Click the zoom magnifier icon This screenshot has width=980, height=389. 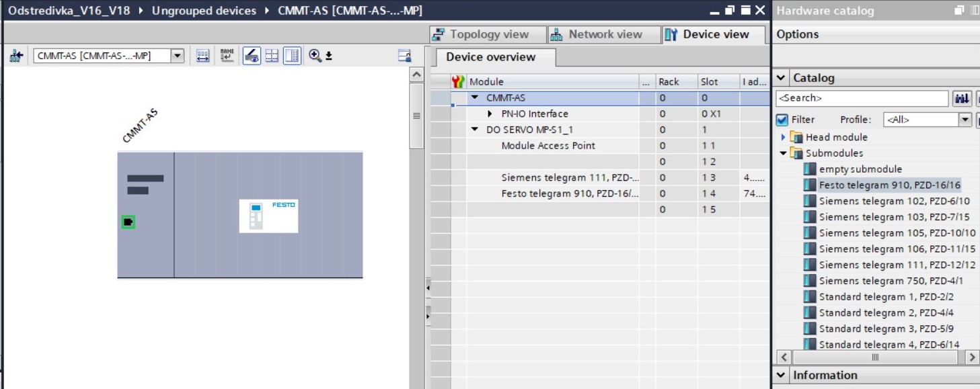[315, 56]
